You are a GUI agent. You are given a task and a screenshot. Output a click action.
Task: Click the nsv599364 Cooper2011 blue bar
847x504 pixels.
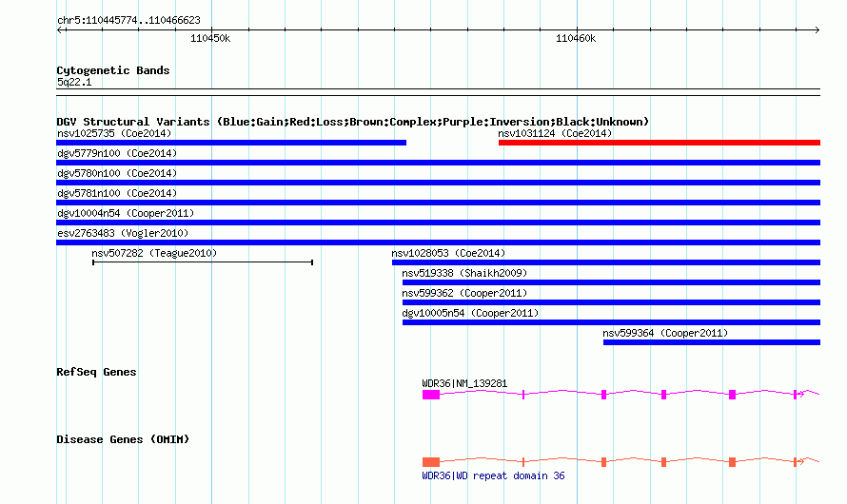click(712, 342)
